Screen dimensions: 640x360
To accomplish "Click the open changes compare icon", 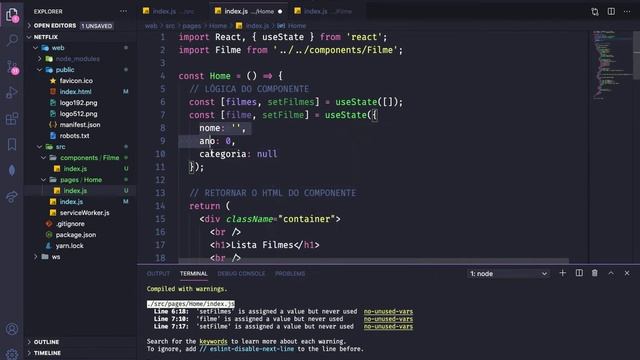I will [595, 11].
